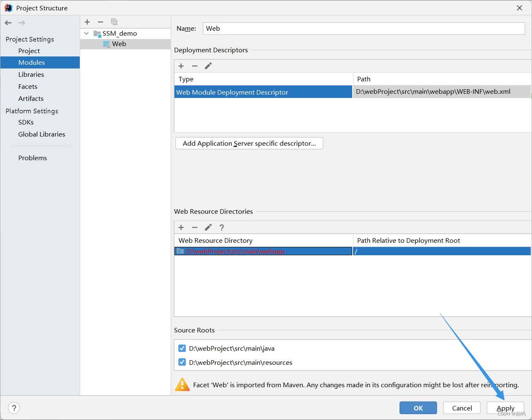
Task: Collapse the SSM_demo tree node
Action: pyautogui.click(x=86, y=34)
